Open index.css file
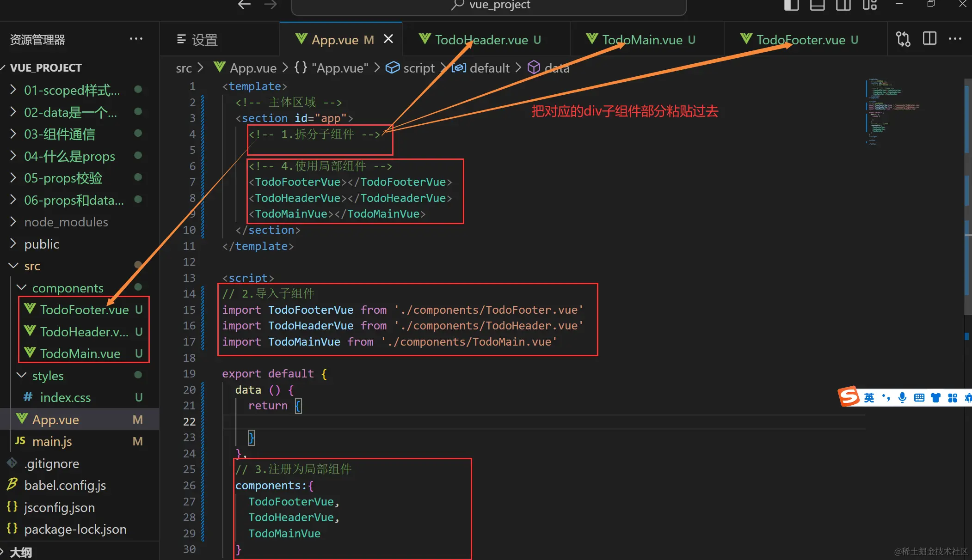972x560 pixels. 80,397
